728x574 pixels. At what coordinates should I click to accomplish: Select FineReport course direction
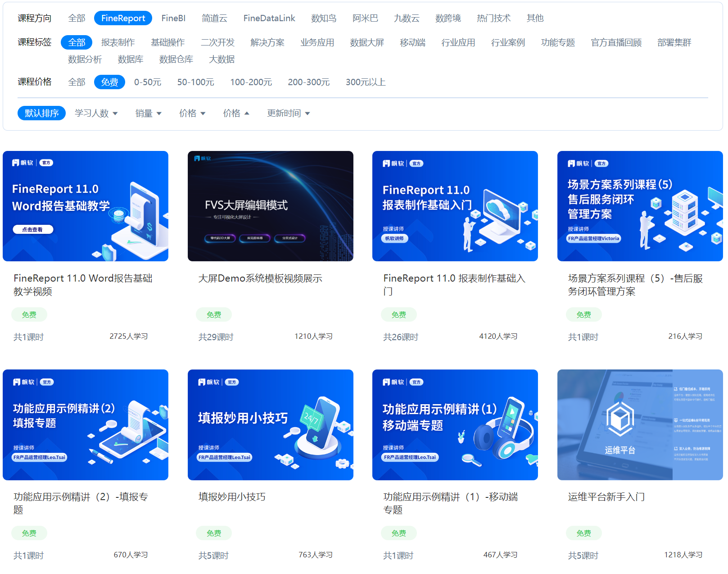coord(123,18)
